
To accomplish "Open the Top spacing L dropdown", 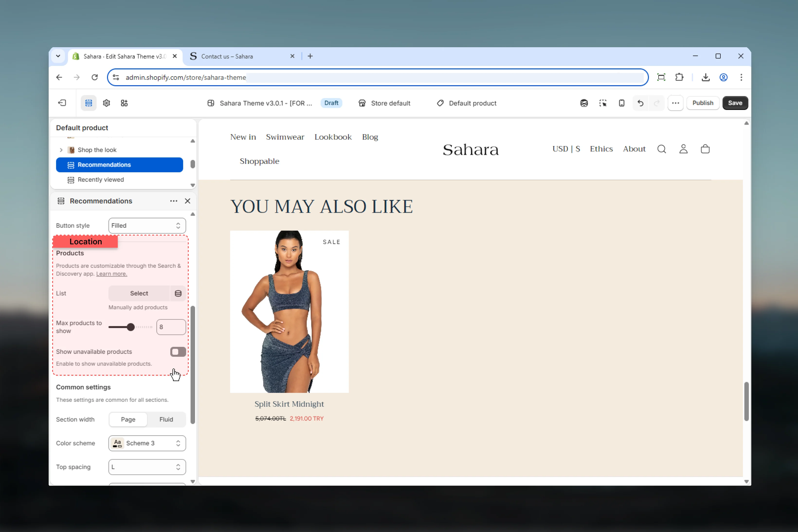I will tap(147, 467).
